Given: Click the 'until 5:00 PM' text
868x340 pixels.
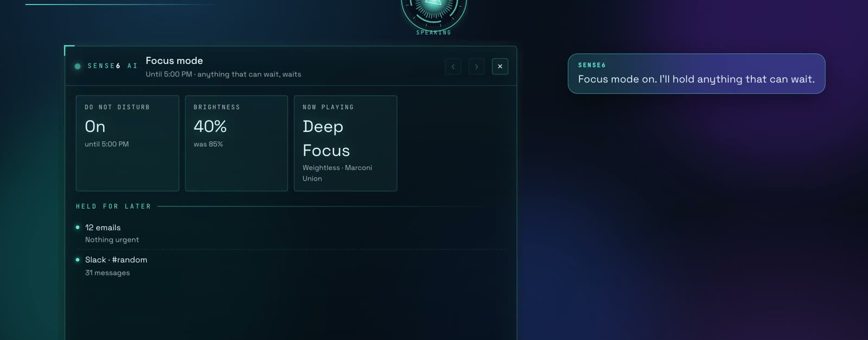Looking at the screenshot, I should click(x=106, y=144).
